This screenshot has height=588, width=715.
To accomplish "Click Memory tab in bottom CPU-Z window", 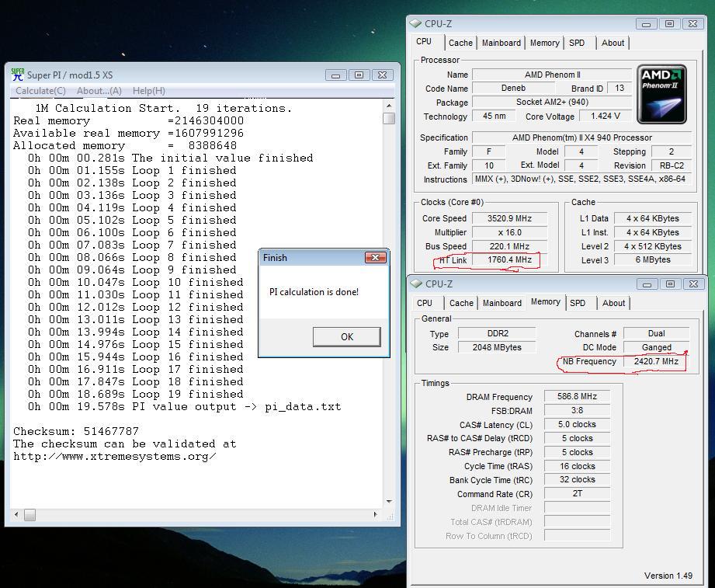I will tap(545, 301).
